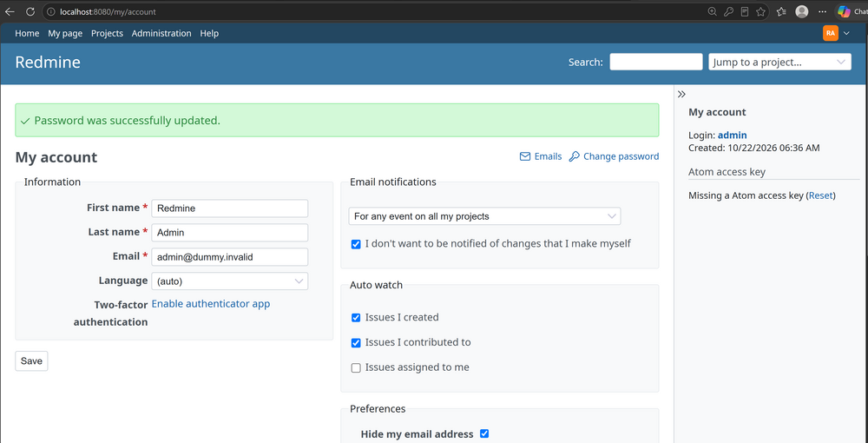Image resolution: width=868 pixels, height=443 pixels.
Task: Open the browser favorites list icon
Action: tap(781, 11)
